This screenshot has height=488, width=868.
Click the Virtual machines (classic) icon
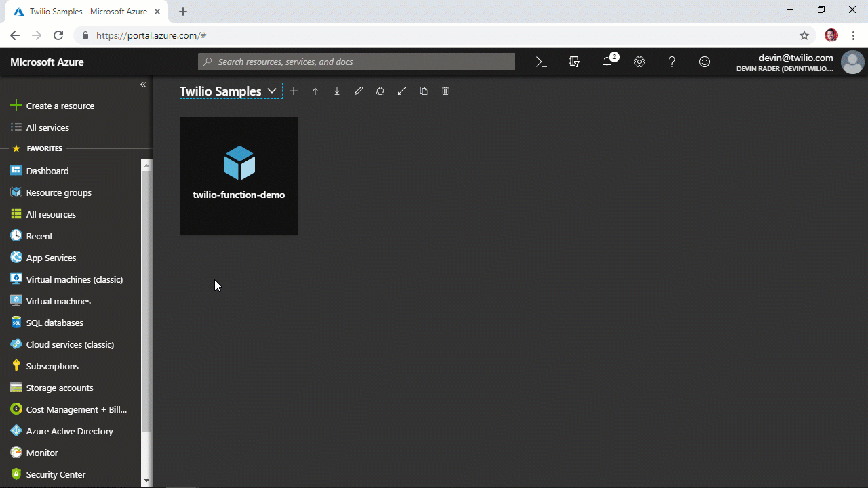click(x=16, y=279)
